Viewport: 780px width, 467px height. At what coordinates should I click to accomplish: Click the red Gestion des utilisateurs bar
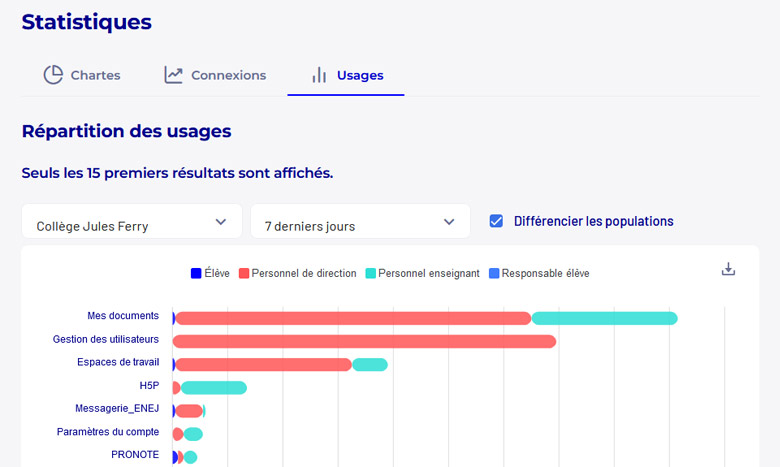365,341
